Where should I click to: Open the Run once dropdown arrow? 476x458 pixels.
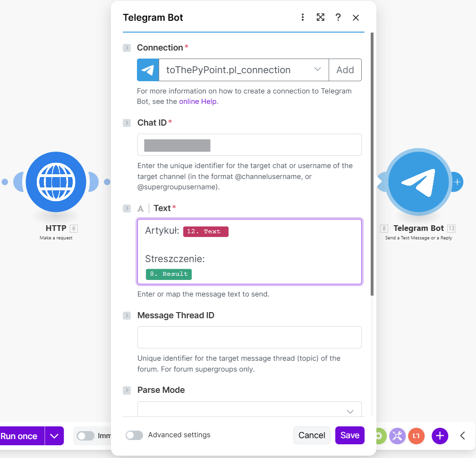(54, 436)
